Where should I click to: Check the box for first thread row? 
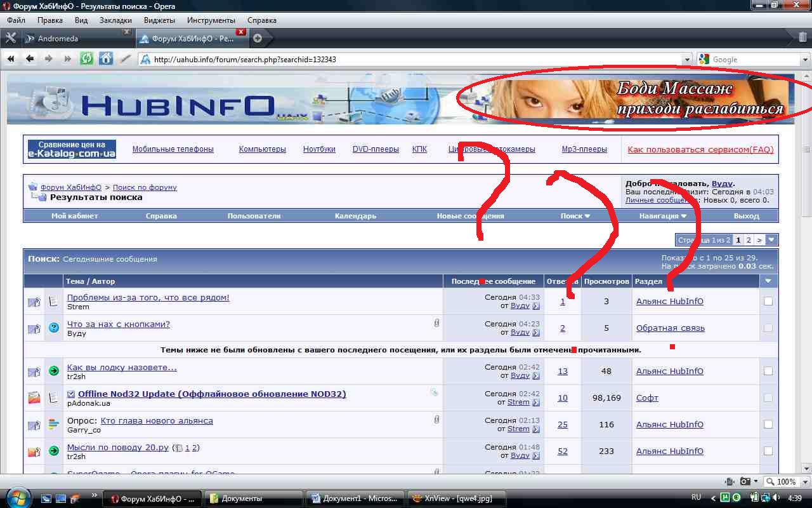(768, 302)
